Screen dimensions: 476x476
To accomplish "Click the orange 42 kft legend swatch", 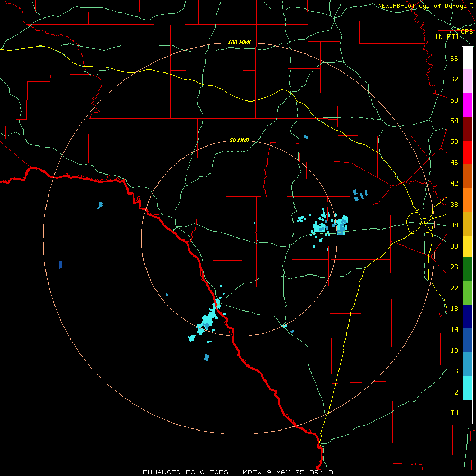I will click(467, 200).
